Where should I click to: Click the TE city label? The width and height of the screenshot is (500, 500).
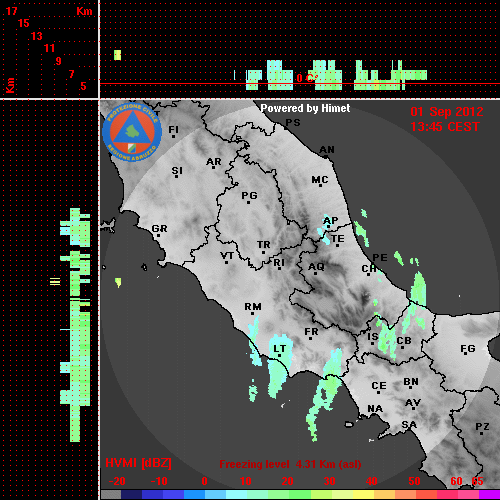click(x=338, y=239)
